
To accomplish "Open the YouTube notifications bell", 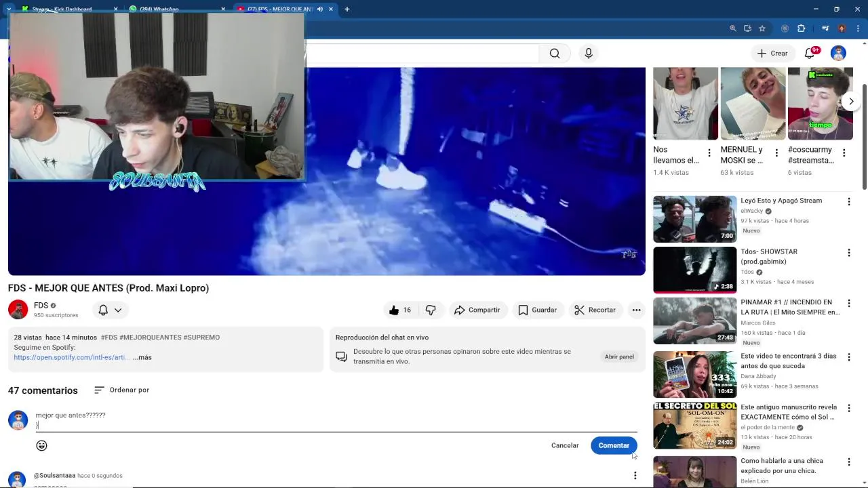I will tap(809, 54).
